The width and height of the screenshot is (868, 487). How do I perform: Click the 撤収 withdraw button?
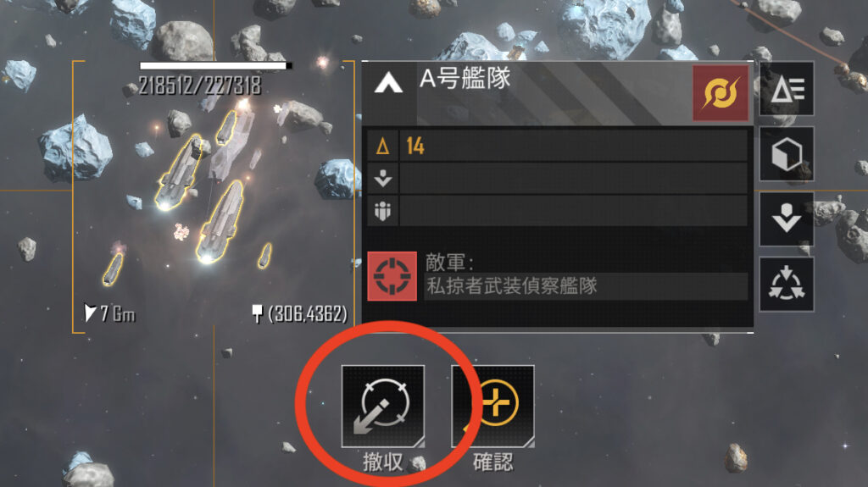(383, 407)
